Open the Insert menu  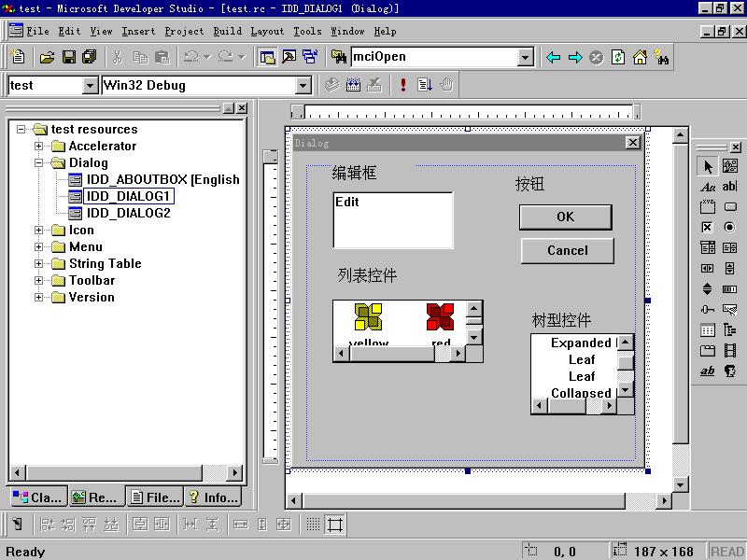tap(138, 32)
